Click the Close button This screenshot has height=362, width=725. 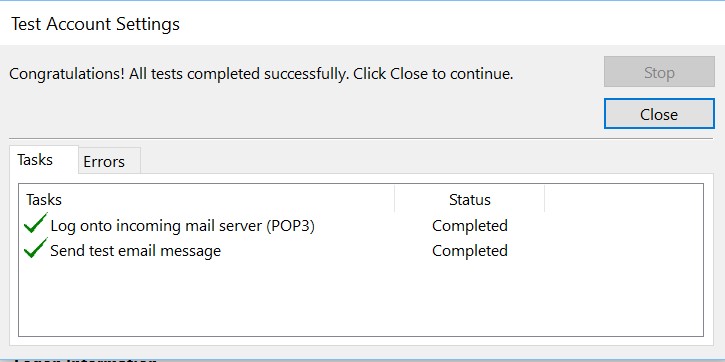tap(659, 114)
